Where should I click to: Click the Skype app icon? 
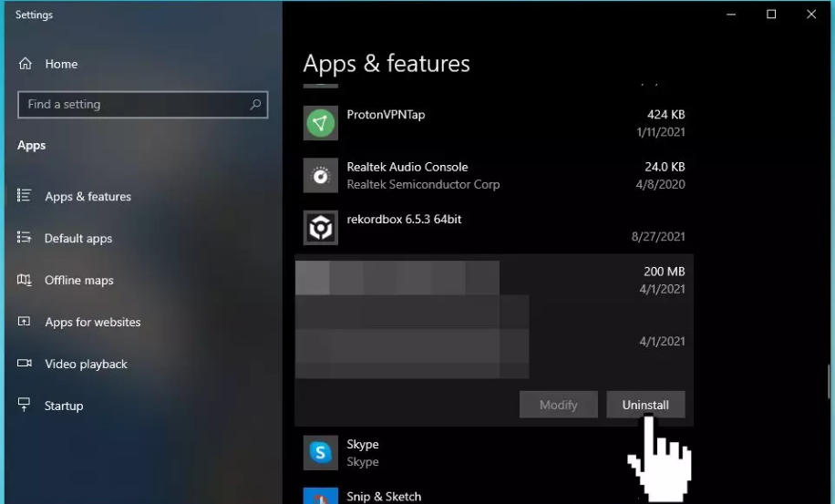pos(320,452)
